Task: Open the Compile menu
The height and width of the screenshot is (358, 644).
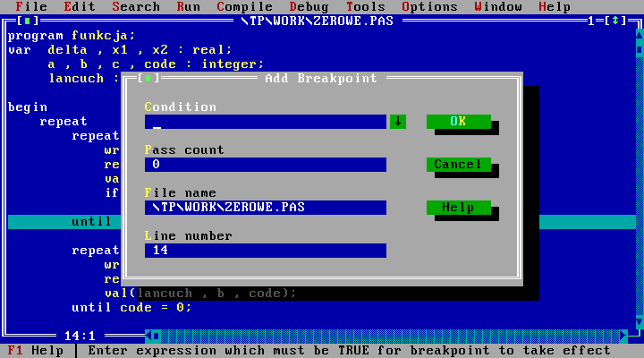Action: [244, 6]
